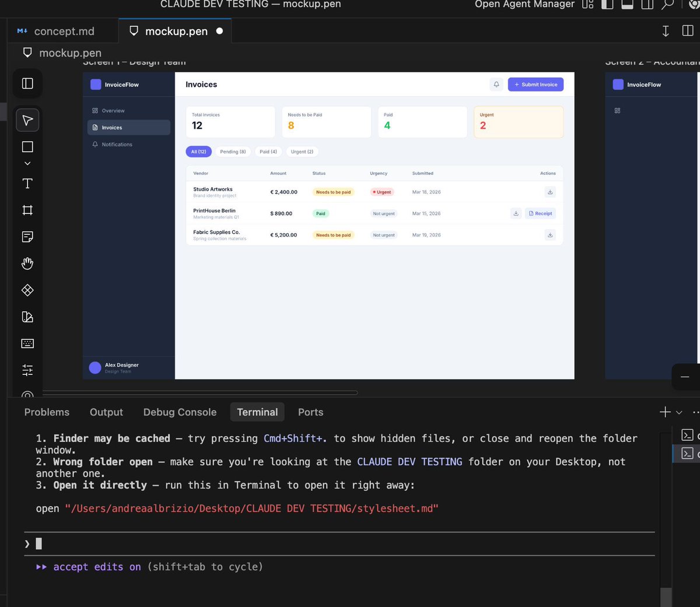Click the Paid 4 stat card

click(422, 122)
